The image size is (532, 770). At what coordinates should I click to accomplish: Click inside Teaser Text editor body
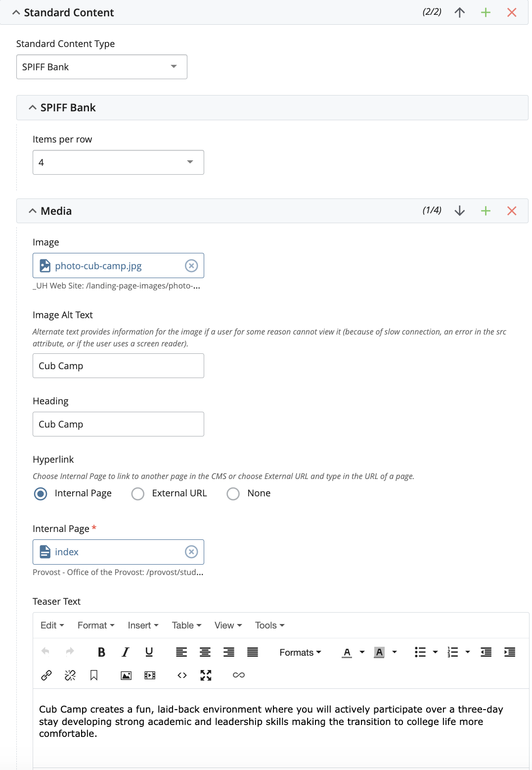281,728
